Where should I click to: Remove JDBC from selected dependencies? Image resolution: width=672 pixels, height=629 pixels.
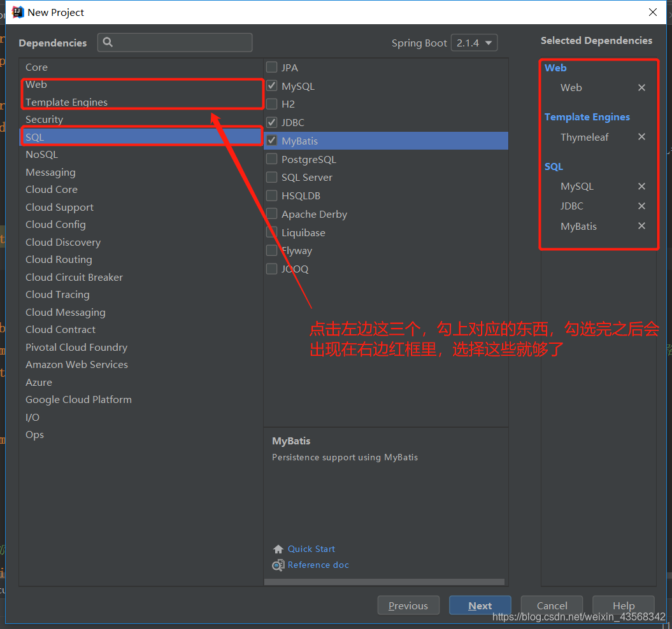point(641,206)
